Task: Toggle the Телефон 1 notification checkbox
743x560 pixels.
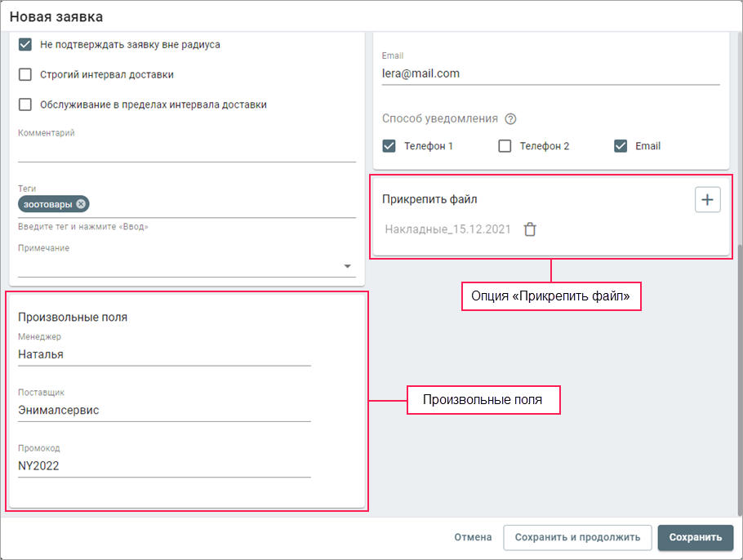Action: click(x=389, y=146)
